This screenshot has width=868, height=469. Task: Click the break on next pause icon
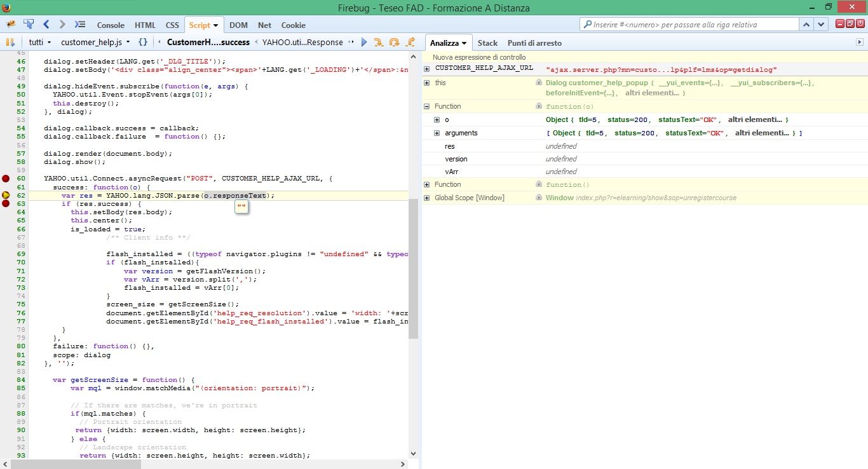point(10,43)
